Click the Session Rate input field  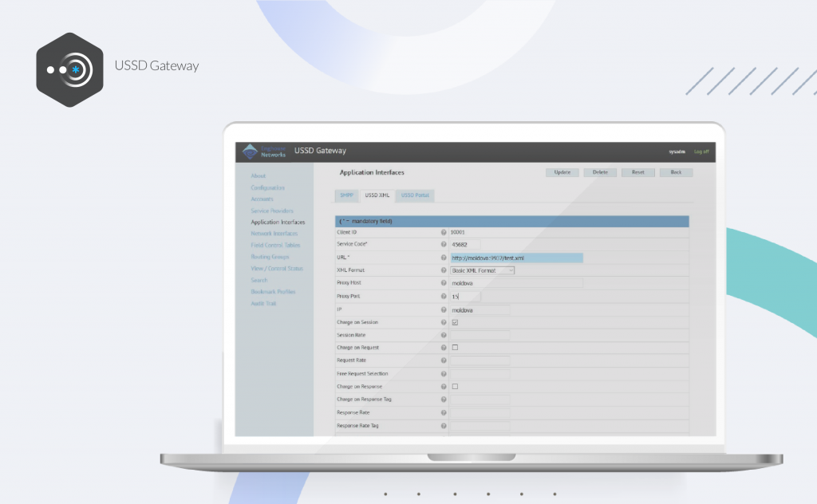pos(480,335)
